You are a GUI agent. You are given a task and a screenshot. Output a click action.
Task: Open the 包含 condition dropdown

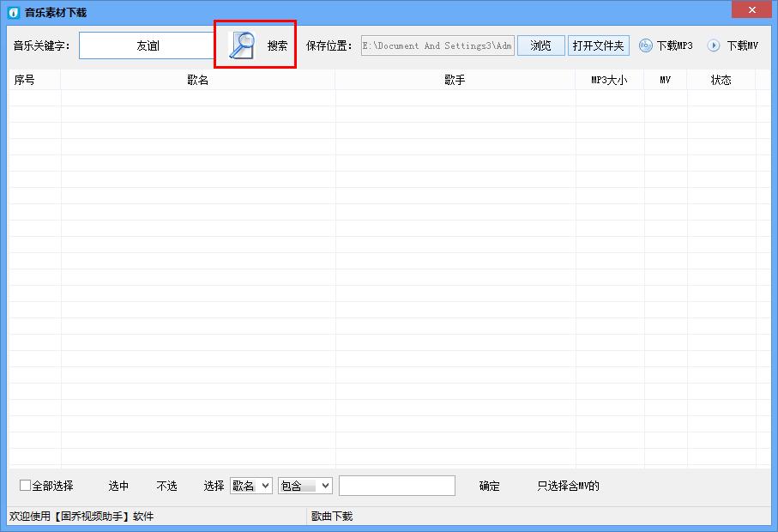pyautogui.click(x=305, y=486)
